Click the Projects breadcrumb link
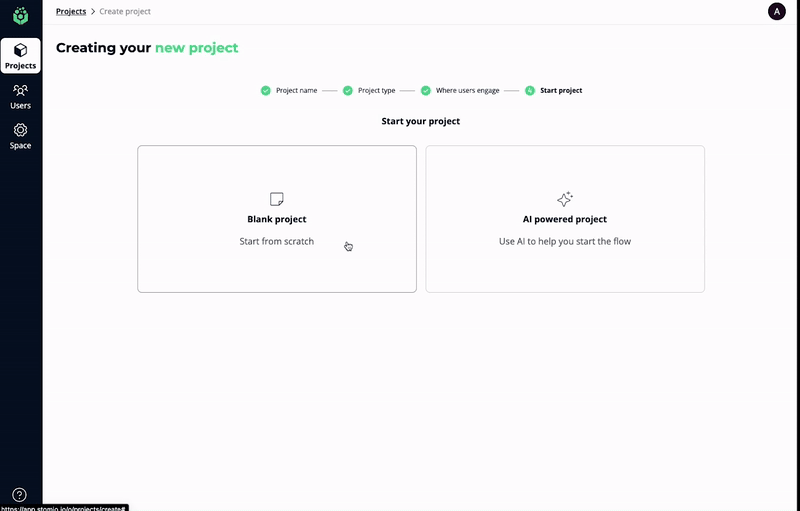Image resolution: width=800 pixels, height=511 pixels. 71,12
